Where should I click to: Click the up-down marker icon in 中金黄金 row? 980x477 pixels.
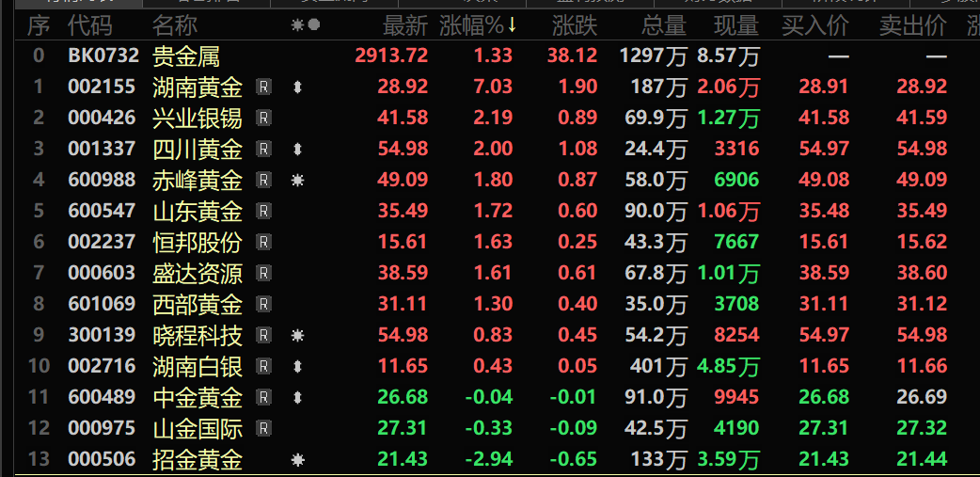(297, 398)
